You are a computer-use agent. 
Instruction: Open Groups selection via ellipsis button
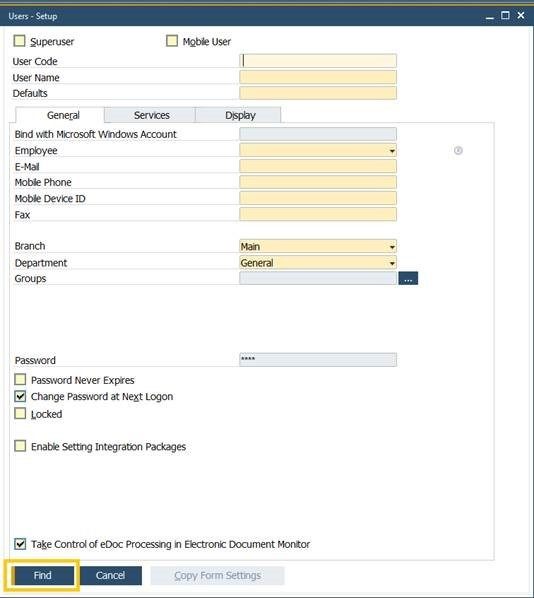(408, 278)
